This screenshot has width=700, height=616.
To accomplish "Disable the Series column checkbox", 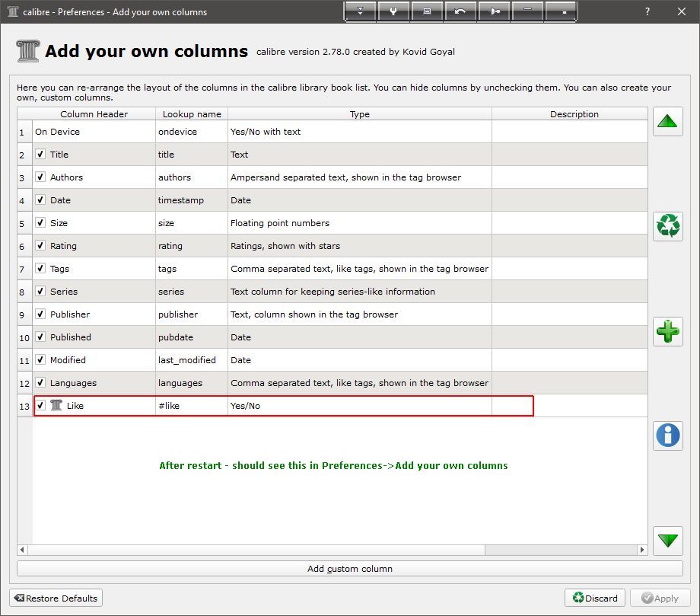I will [x=40, y=291].
